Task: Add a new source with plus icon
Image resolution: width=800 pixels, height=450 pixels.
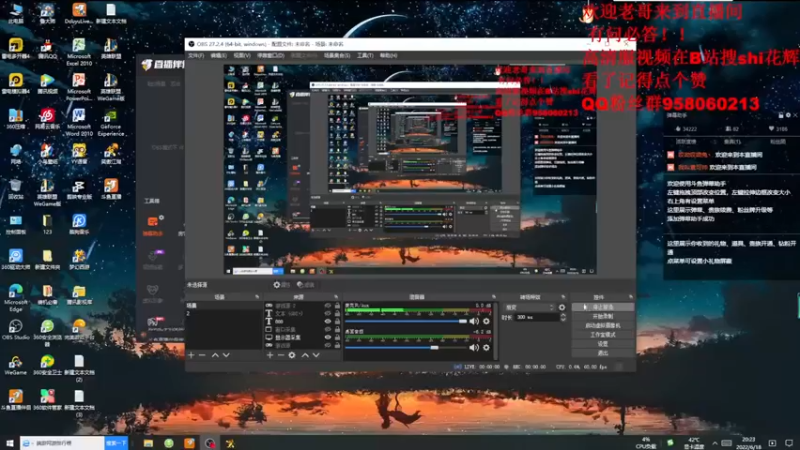Action: click(x=270, y=355)
